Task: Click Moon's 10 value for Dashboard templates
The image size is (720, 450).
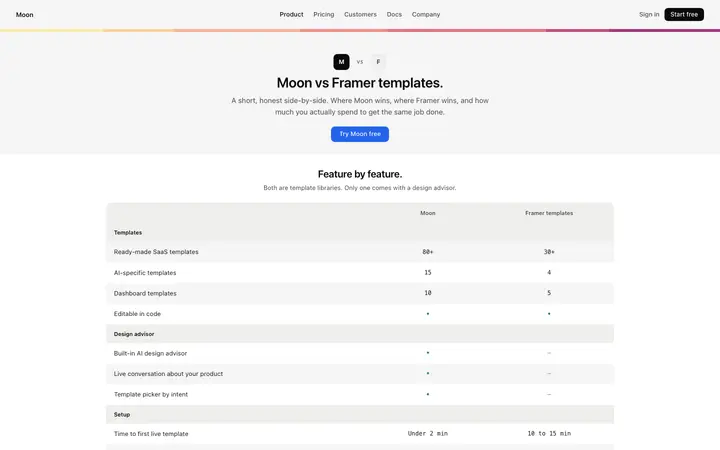Action: click(x=428, y=293)
